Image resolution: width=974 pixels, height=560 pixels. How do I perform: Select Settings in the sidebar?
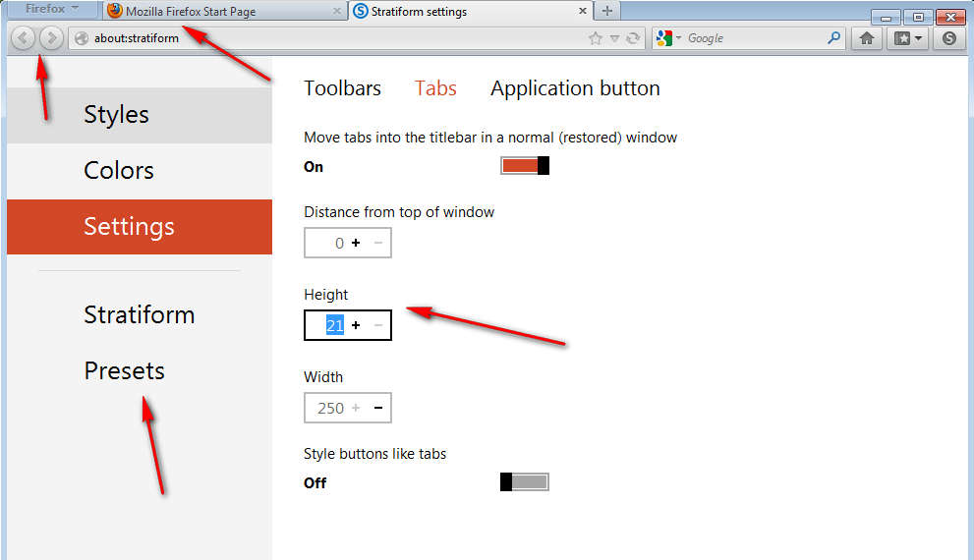pos(140,227)
